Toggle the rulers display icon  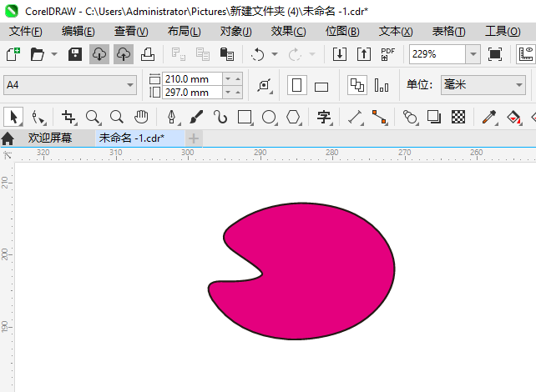click(x=526, y=54)
